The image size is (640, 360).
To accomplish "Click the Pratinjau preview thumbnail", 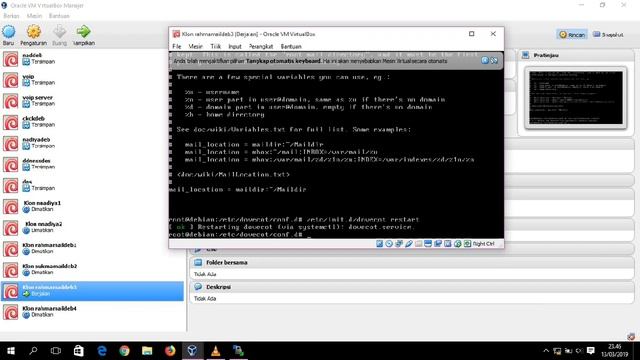I will [576, 98].
